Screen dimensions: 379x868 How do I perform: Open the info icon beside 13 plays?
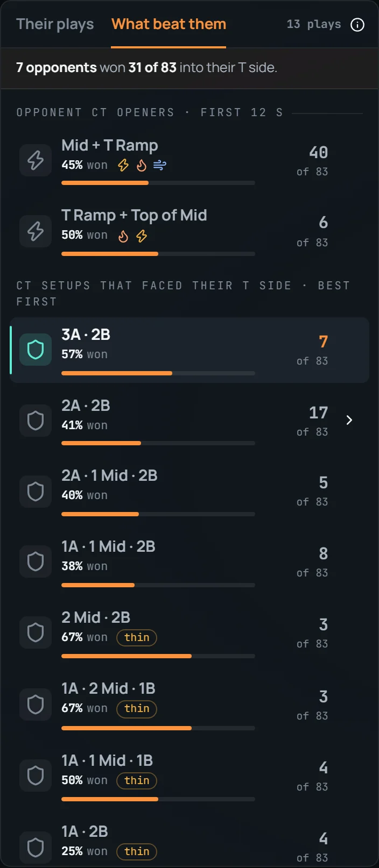(357, 25)
